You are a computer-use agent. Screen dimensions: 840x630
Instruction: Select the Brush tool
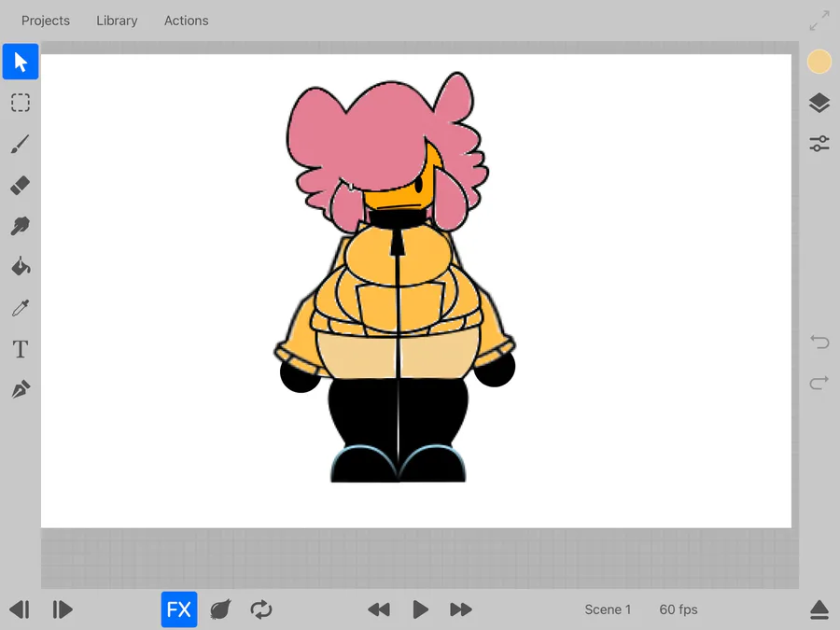21,144
